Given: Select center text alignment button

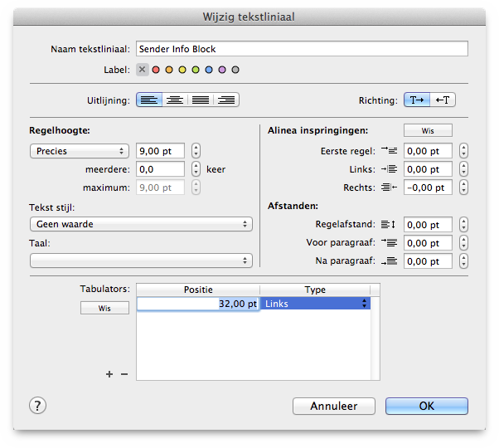Looking at the screenshot, I should click(175, 100).
